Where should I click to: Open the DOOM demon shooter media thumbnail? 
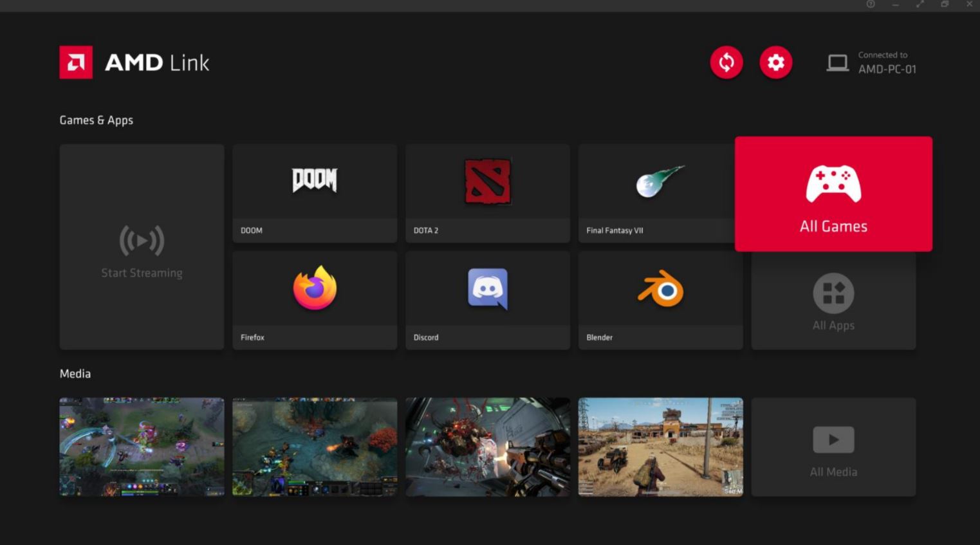(x=488, y=447)
